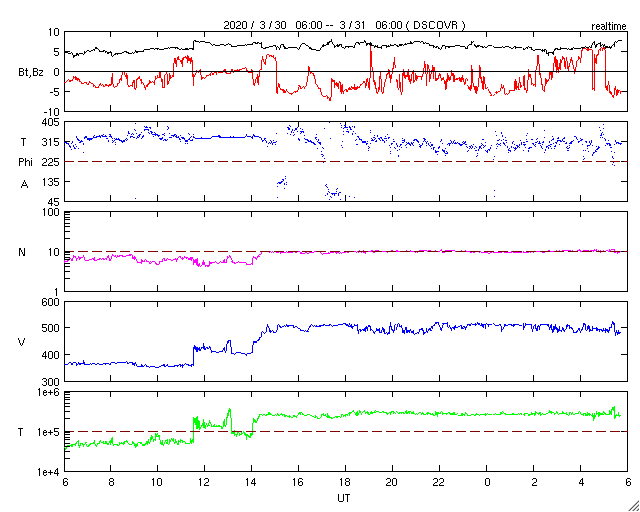Select the "14" hour on the UT axis
Screen dimensions: 640x512
(251, 481)
